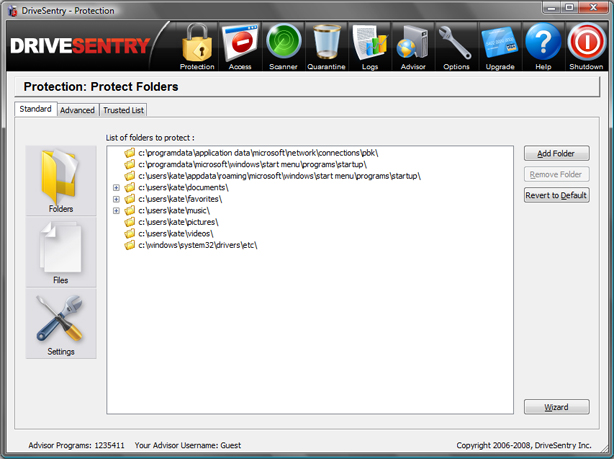Image resolution: width=614 pixels, height=459 pixels.
Task: Select c:\users\kate\music\ path text
Action: pyautogui.click(x=174, y=211)
